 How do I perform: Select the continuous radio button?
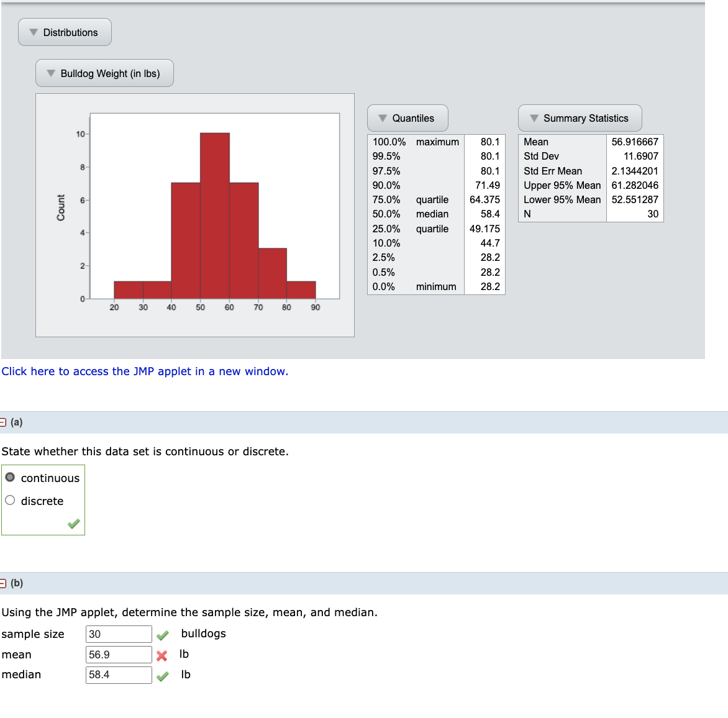coord(10,477)
